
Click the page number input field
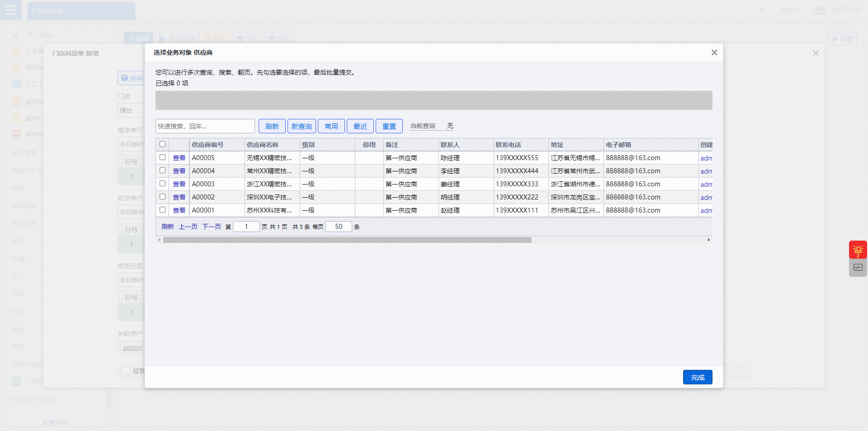pos(246,227)
